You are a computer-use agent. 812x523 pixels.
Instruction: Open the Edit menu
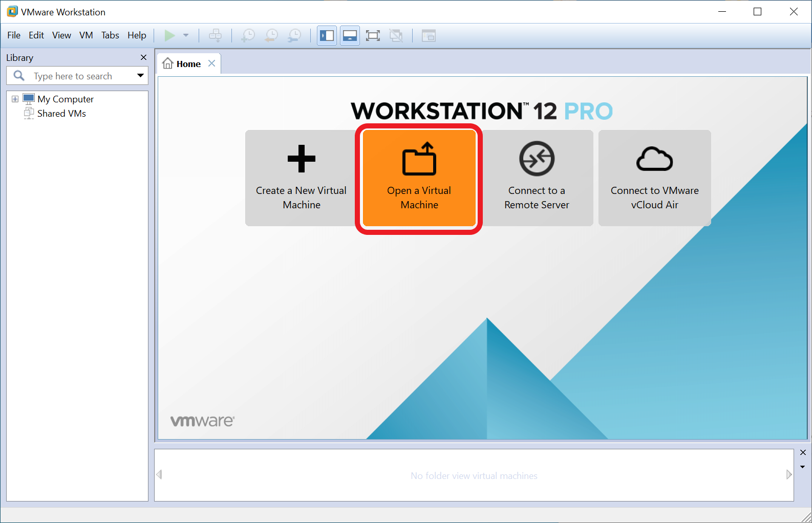36,35
